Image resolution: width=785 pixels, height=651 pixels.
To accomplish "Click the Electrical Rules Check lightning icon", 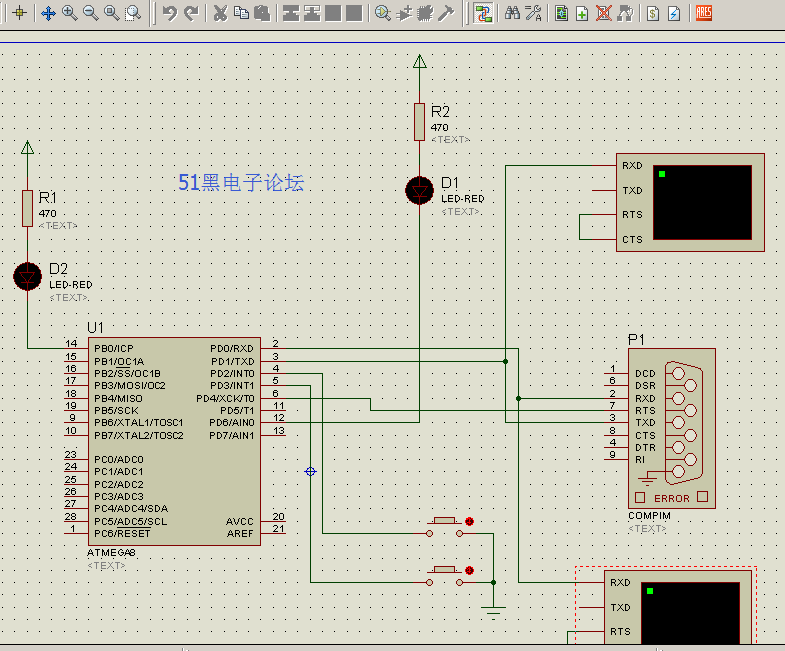I will coord(674,13).
